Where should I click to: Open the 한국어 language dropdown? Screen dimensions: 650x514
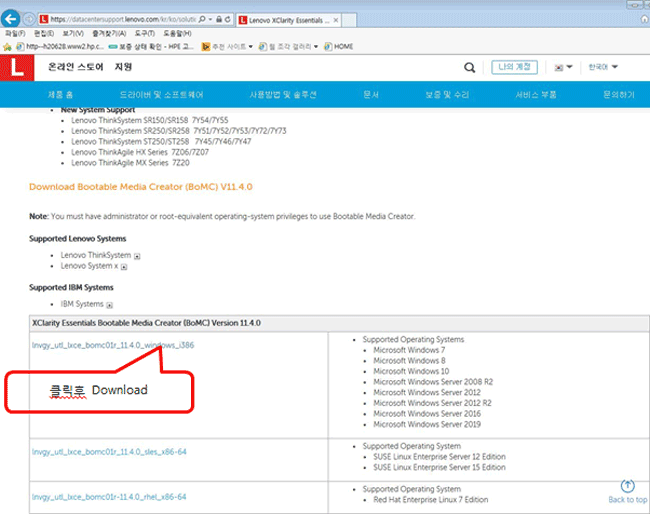pyautogui.click(x=603, y=67)
